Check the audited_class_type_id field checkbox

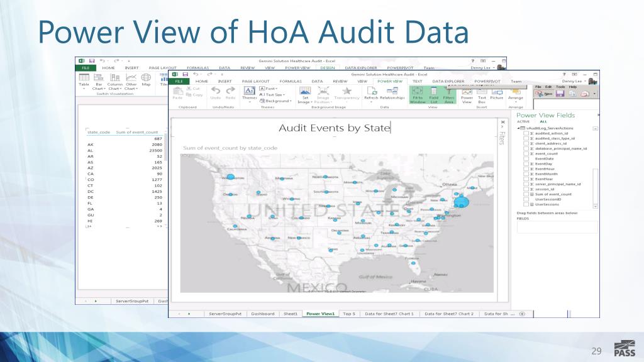coord(526,138)
